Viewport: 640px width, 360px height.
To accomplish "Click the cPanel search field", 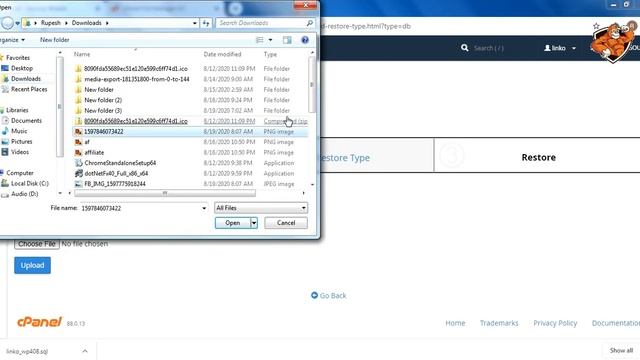I will click(489, 48).
